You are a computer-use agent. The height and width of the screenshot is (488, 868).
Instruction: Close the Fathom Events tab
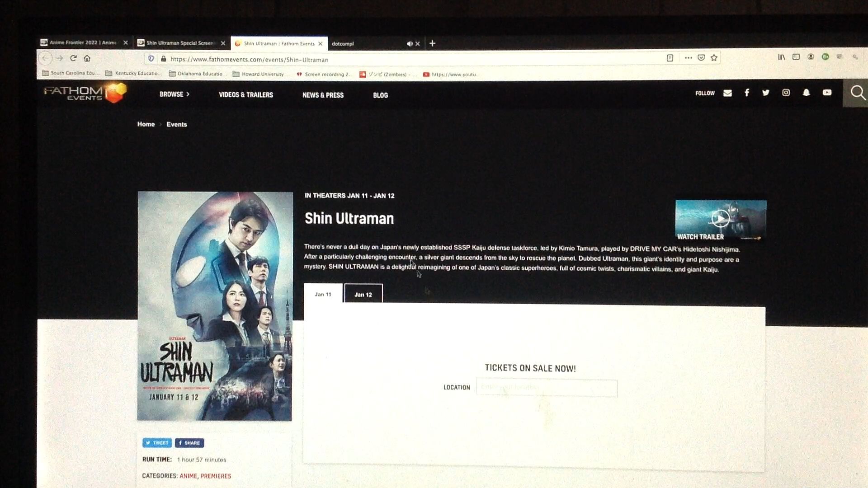(x=321, y=44)
